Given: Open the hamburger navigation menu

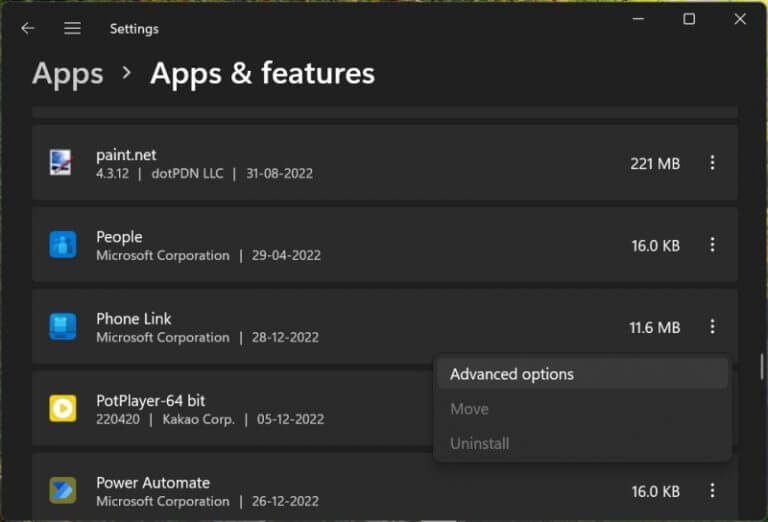Looking at the screenshot, I should [72, 28].
